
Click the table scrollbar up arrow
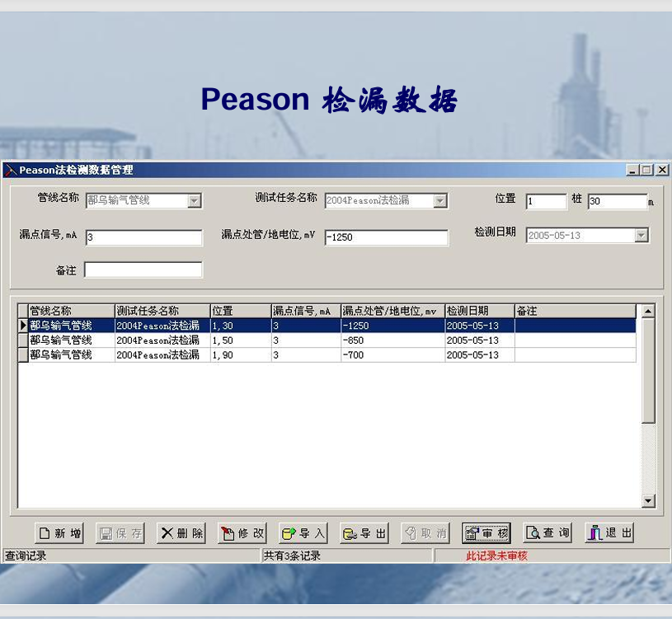pyautogui.click(x=648, y=311)
